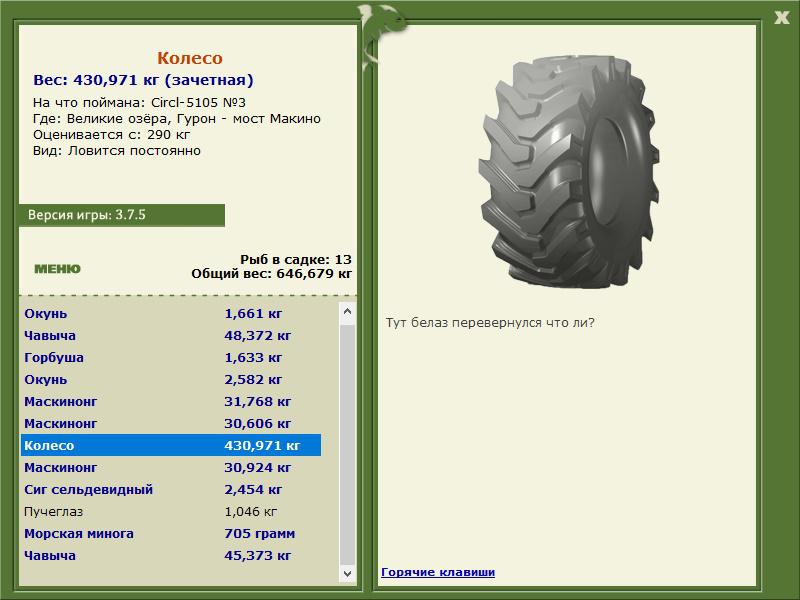Click the scroll down arrow of the fish list
This screenshot has width=800, height=600.
[x=347, y=573]
